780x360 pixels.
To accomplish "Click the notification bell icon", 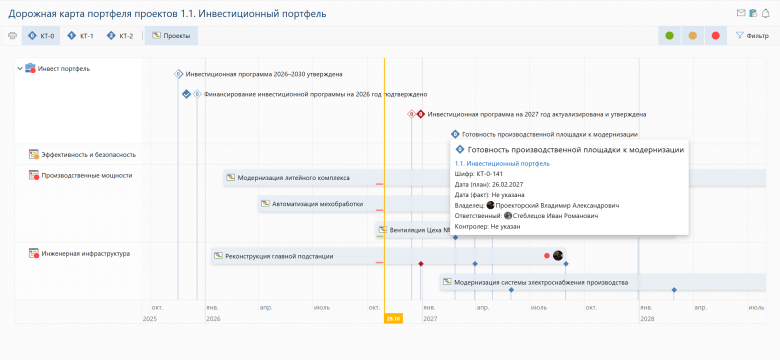I will click(766, 13).
